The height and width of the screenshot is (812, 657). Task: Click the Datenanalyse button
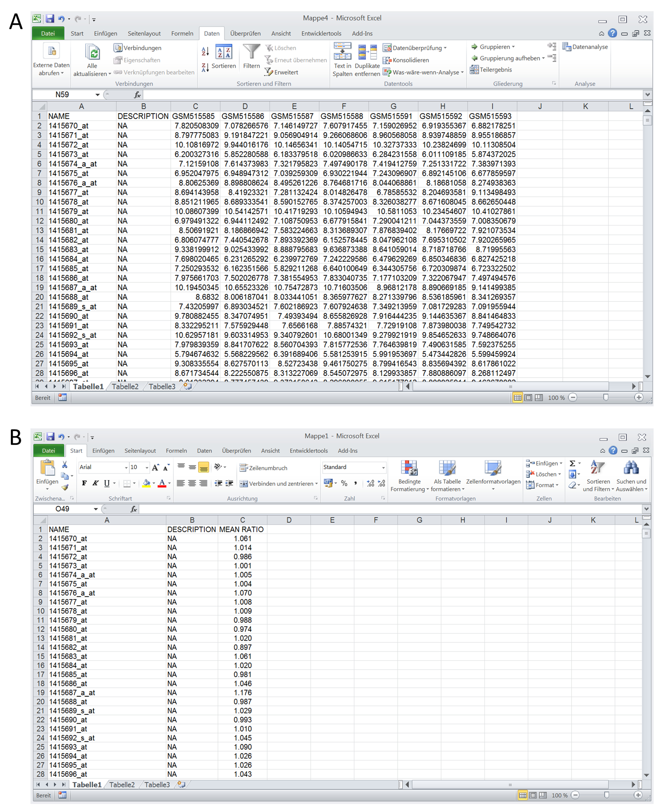pyautogui.click(x=585, y=47)
